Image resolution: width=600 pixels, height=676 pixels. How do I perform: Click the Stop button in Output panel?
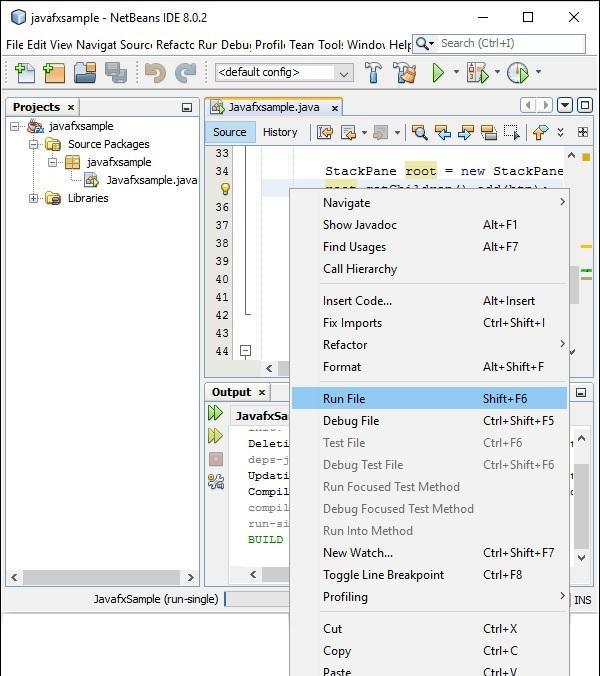point(216,459)
